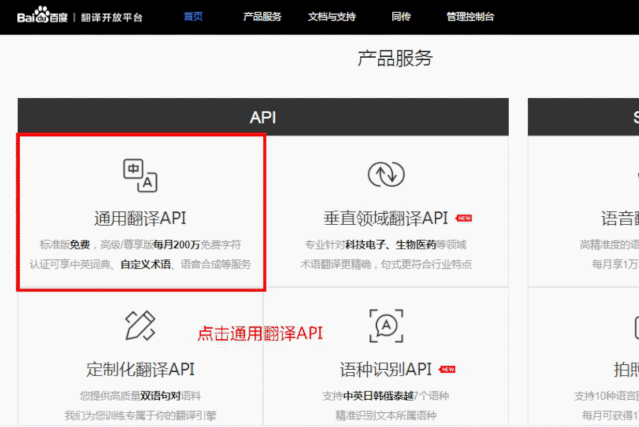Click text 精准识别文本所属语种
Image resolution: width=639 pixels, height=427 pixels.
(386, 416)
